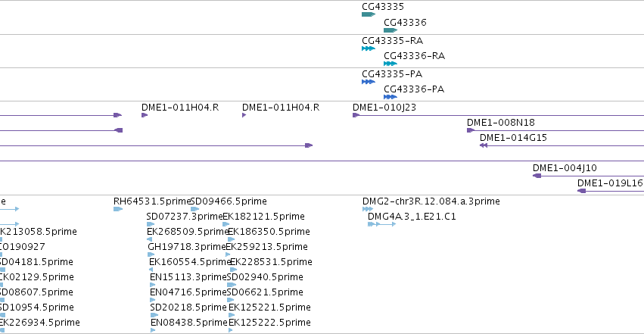Click the CG43335 gene arrow glyph

(x=369, y=14)
